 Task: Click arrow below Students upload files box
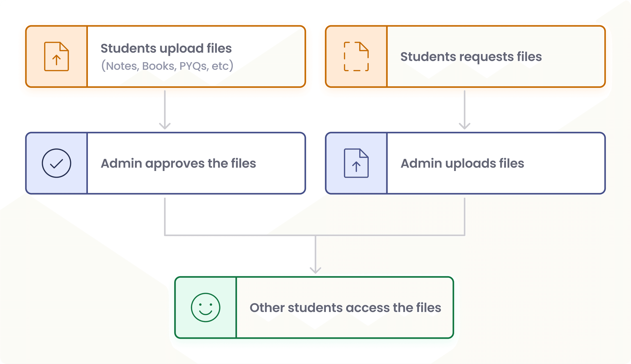[x=165, y=110]
